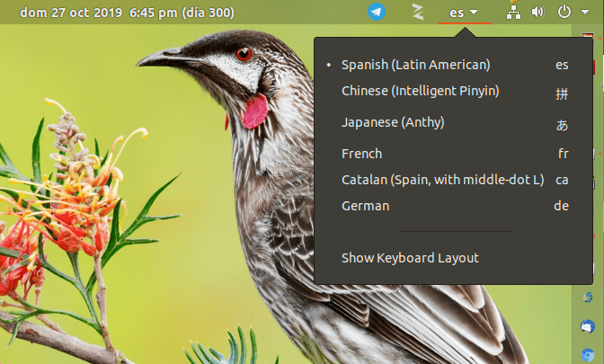Open the Telegram tray icon
This screenshot has width=604, height=364.
pos(377,12)
